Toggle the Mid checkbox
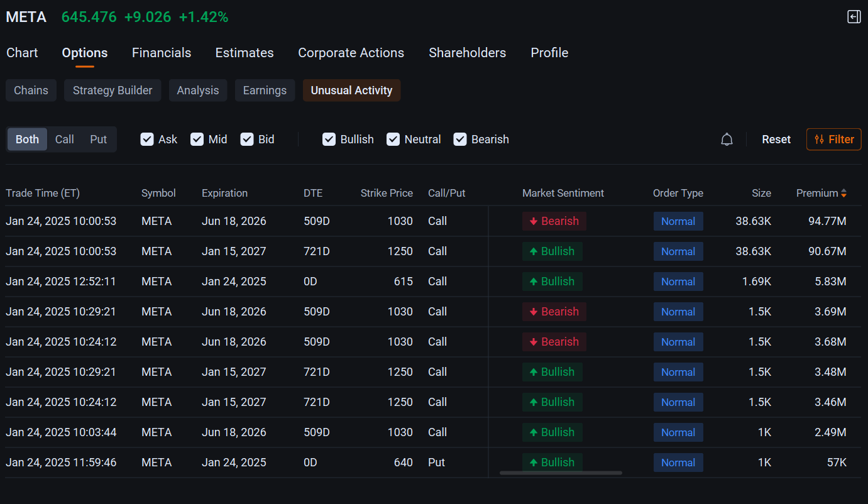The image size is (868, 504). [197, 140]
